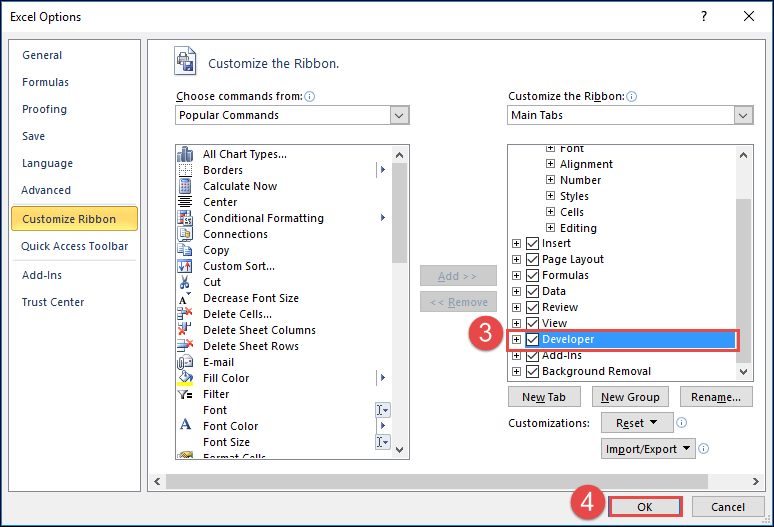The height and width of the screenshot is (527, 774).
Task: Click the Custom Sort icon
Action: point(185,266)
